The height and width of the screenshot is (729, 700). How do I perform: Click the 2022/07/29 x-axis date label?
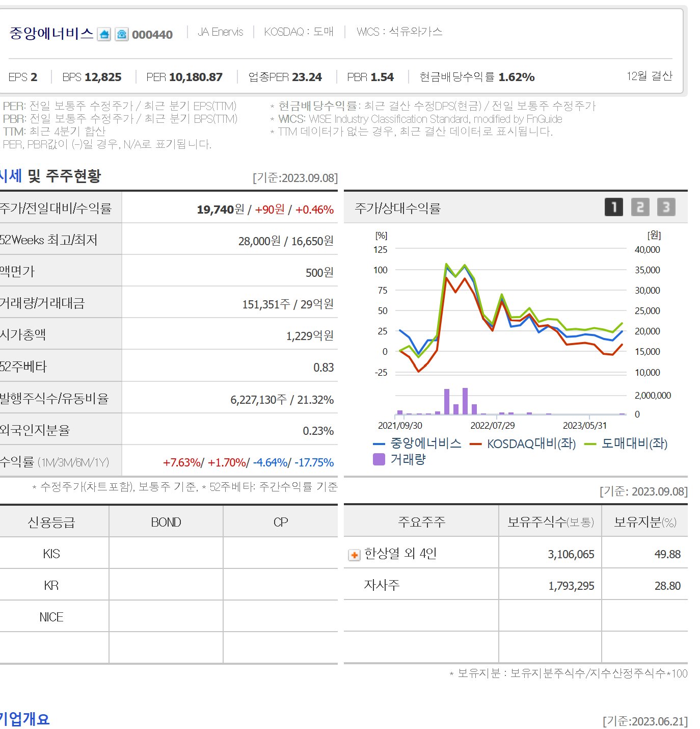[x=493, y=426]
